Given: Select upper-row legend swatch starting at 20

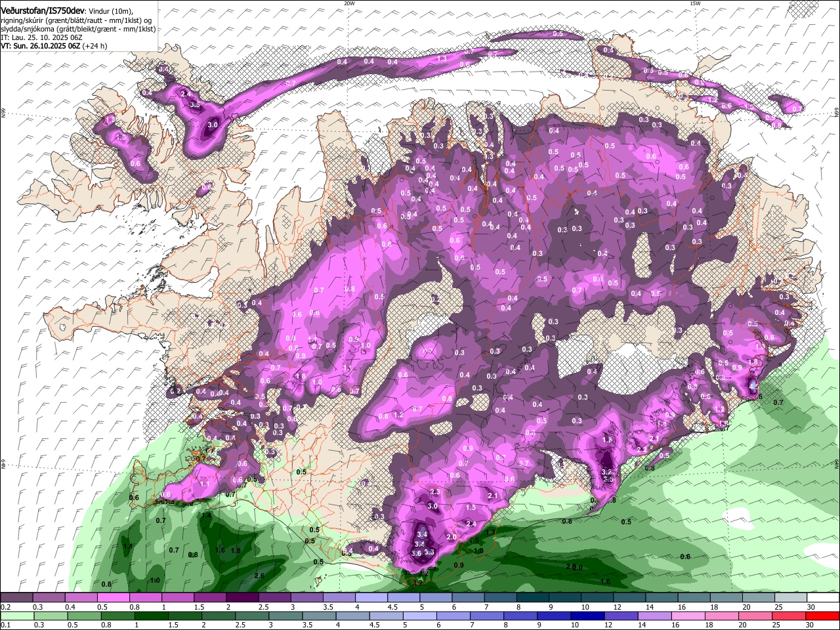Looking at the screenshot, I should [x=759, y=598].
